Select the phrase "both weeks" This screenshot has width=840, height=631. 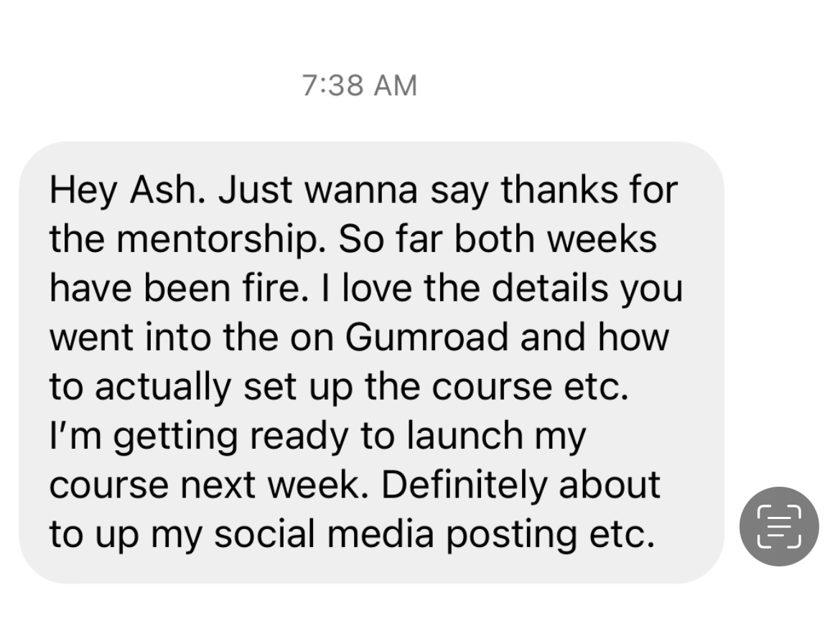555,240
